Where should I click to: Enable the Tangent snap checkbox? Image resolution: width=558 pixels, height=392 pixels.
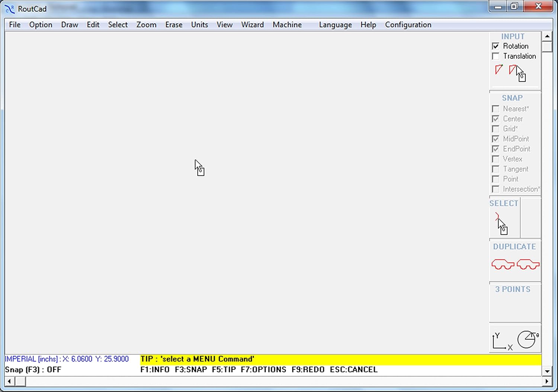click(496, 169)
